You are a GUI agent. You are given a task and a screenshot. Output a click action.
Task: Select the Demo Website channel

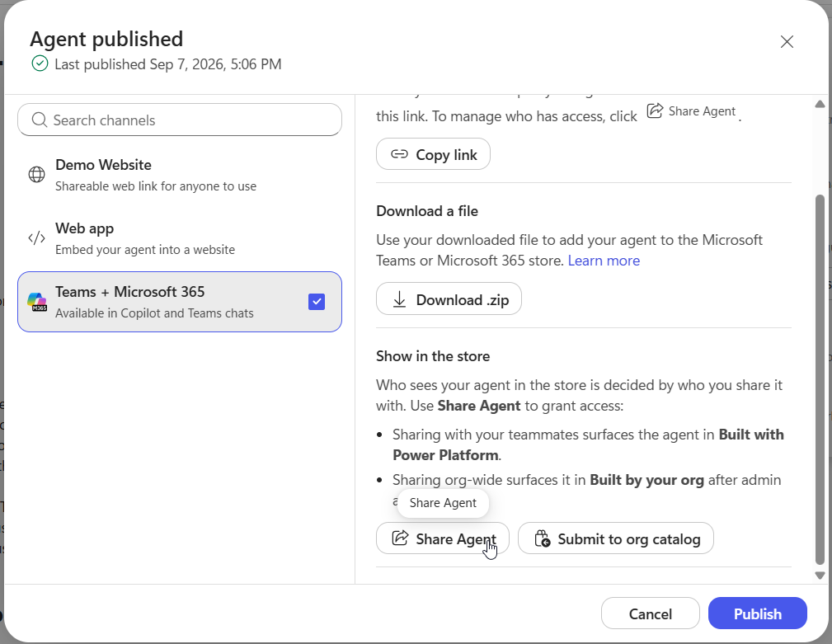click(x=180, y=175)
